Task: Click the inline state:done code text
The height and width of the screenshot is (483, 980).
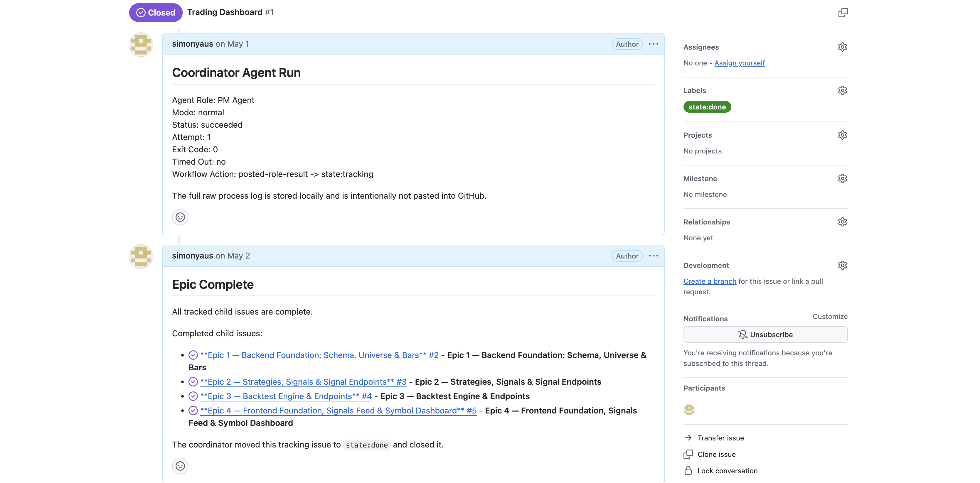Action: pos(366,445)
